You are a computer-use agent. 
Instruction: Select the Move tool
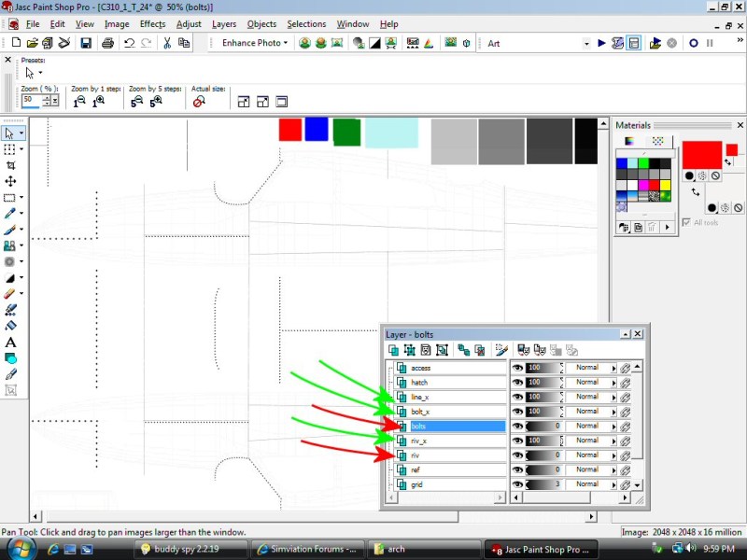point(11,181)
